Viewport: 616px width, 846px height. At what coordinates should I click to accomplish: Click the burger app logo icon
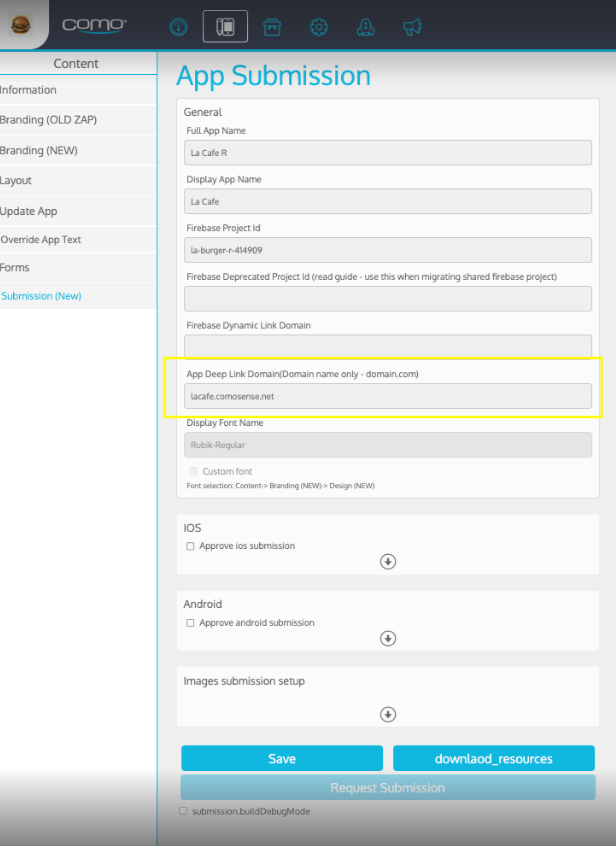22,24
